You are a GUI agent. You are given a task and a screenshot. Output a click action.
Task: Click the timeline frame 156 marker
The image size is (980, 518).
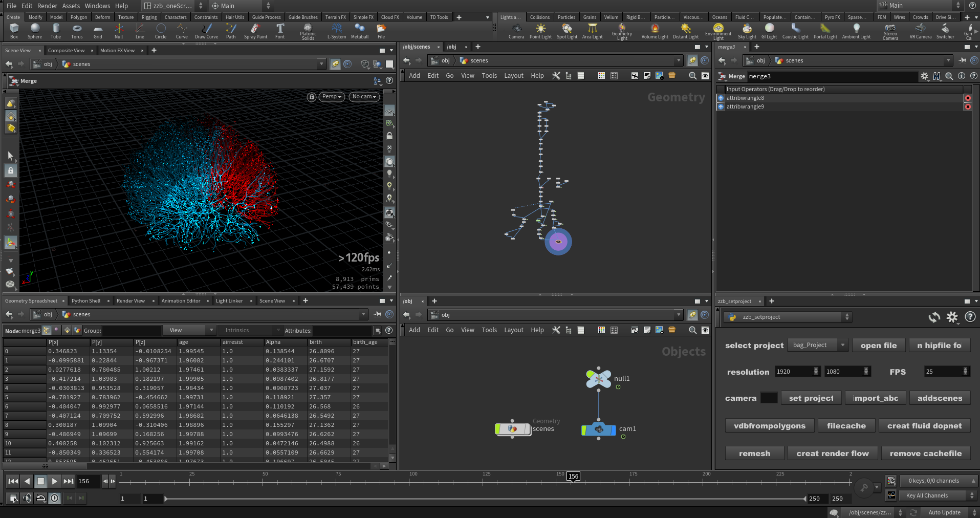pyautogui.click(x=573, y=476)
